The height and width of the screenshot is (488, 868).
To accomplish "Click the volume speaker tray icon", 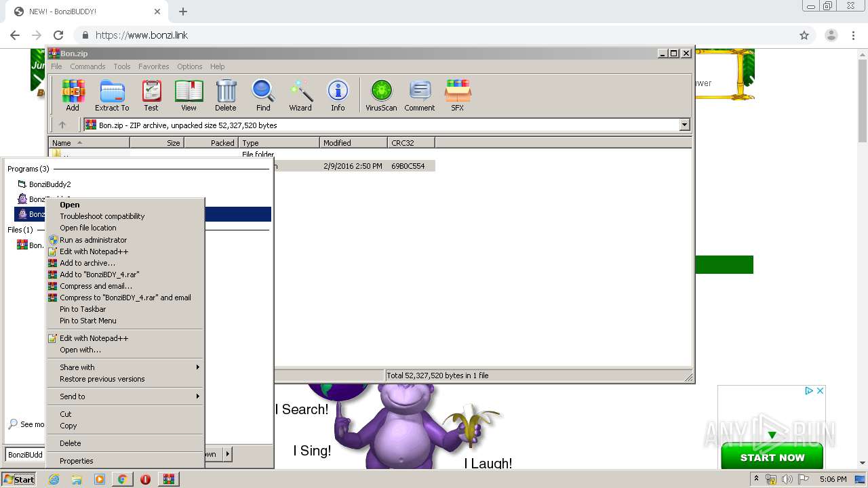I will (787, 479).
